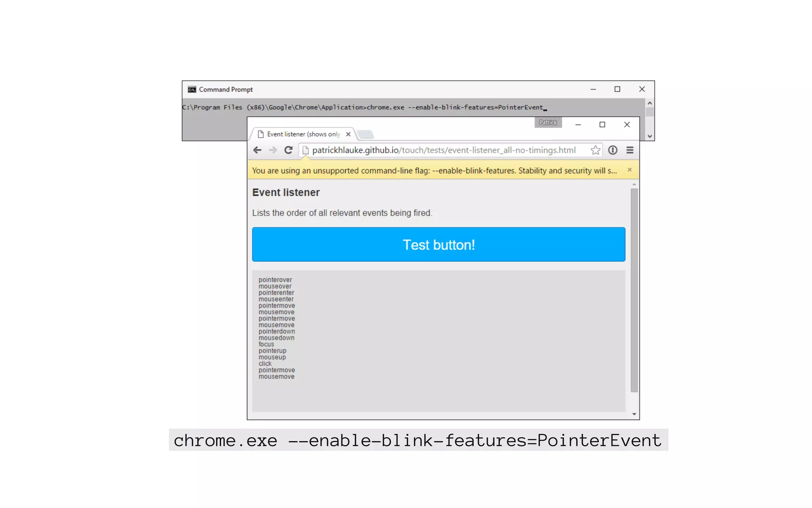Bookmark page with the star icon

pos(595,150)
